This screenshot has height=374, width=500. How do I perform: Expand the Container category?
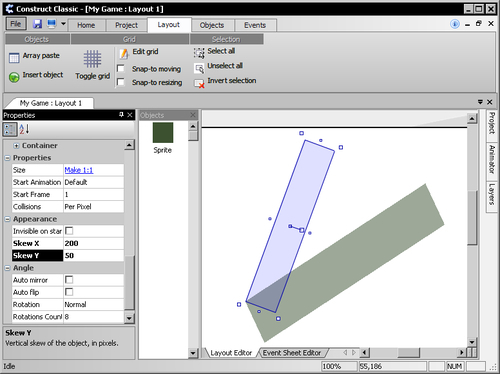tap(16, 146)
